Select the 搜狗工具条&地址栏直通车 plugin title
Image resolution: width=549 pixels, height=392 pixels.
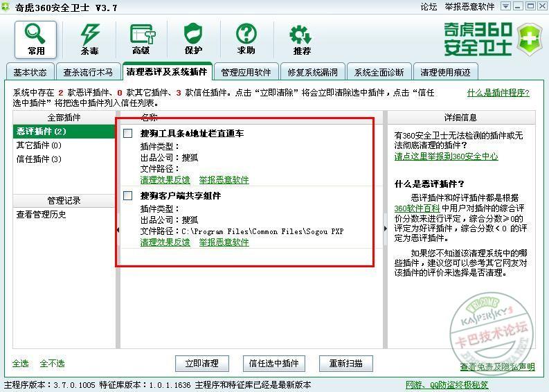click(x=192, y=133)
